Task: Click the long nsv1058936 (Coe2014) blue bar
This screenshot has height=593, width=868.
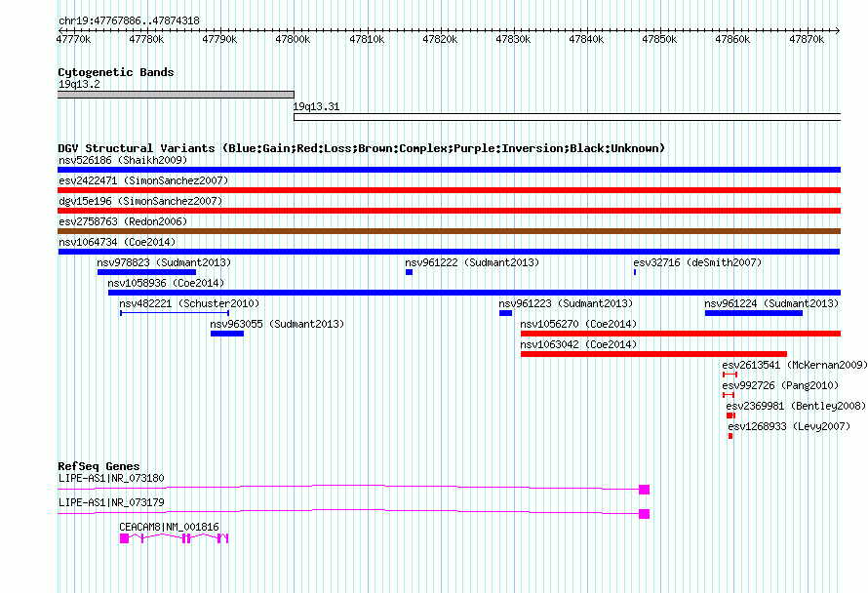Action: click(474, 293)
